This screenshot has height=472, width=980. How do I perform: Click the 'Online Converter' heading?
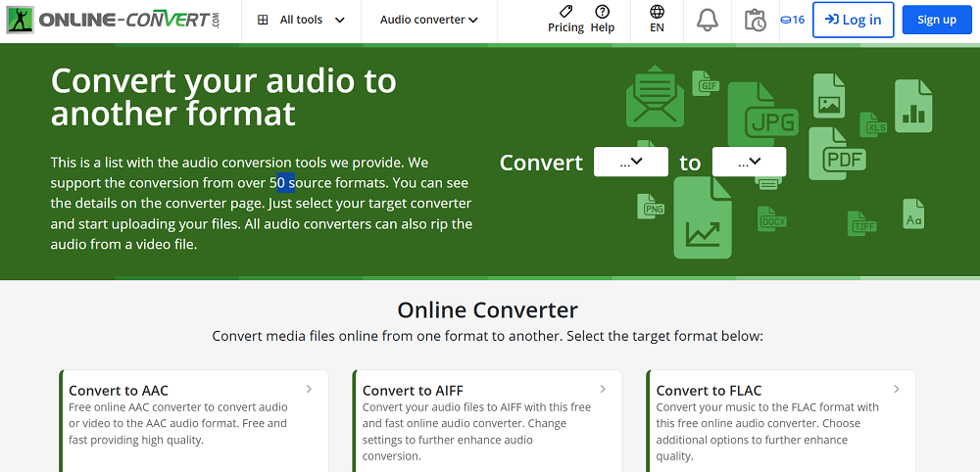(487, 309)
